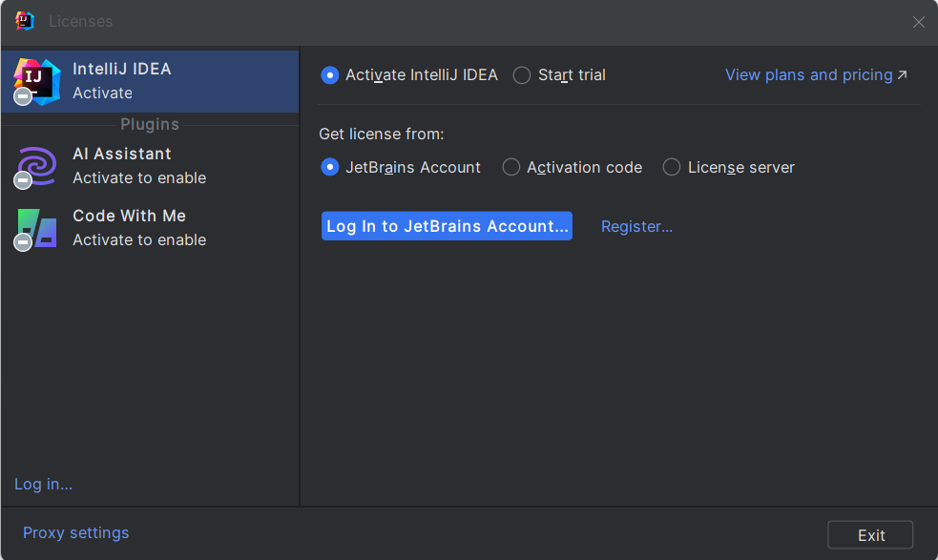This screenshot has width=938, height=560.
Task: Open Proxy settings
Action: click(x=75, y=532)
